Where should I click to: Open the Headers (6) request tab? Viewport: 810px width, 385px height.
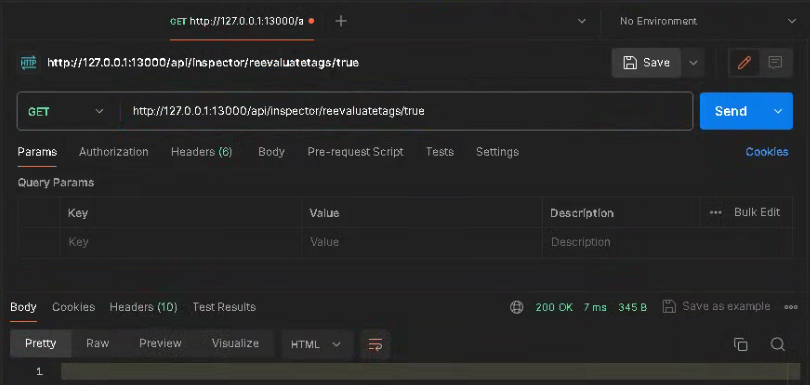[x=201, y=152]
